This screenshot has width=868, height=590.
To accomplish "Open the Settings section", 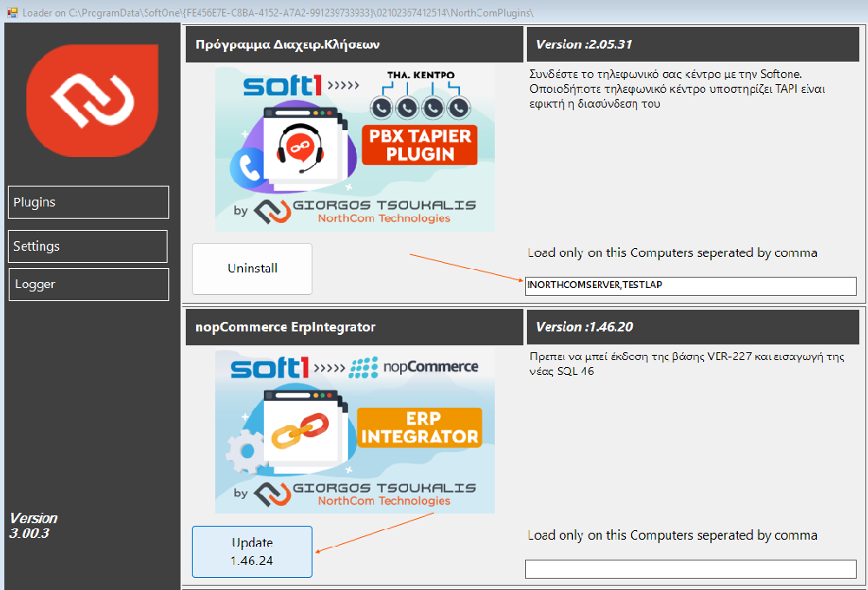I will [88, 246].
